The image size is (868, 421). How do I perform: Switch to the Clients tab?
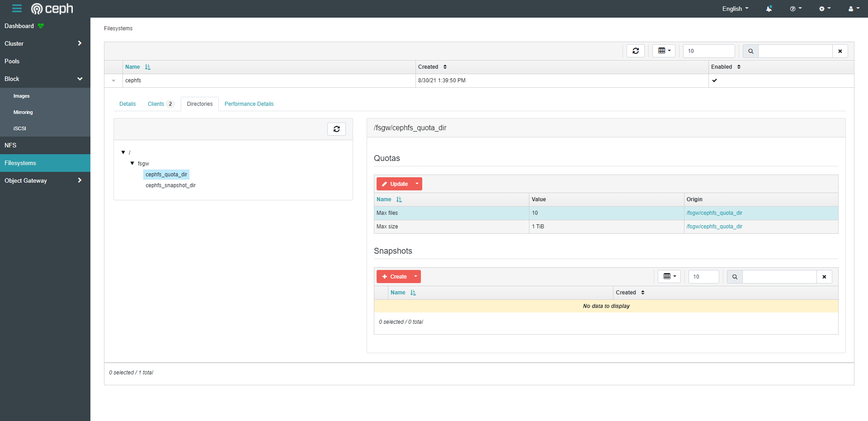[x=156, y=104]
